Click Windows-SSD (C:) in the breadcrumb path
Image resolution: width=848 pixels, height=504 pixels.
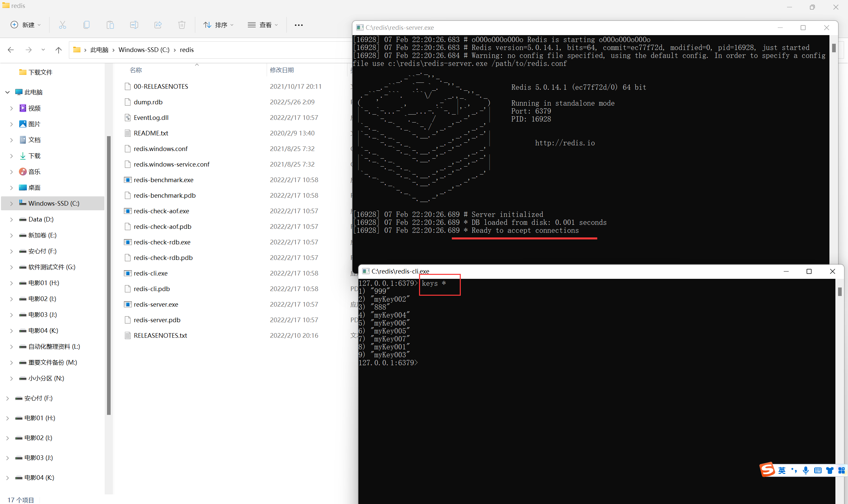144,50
